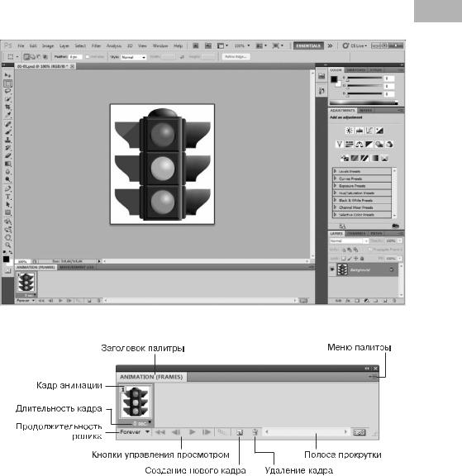The height and width of the screenshot is (476, 462).
Task: Toggle the Anti-alias checkbox
Action: [88, 57]
